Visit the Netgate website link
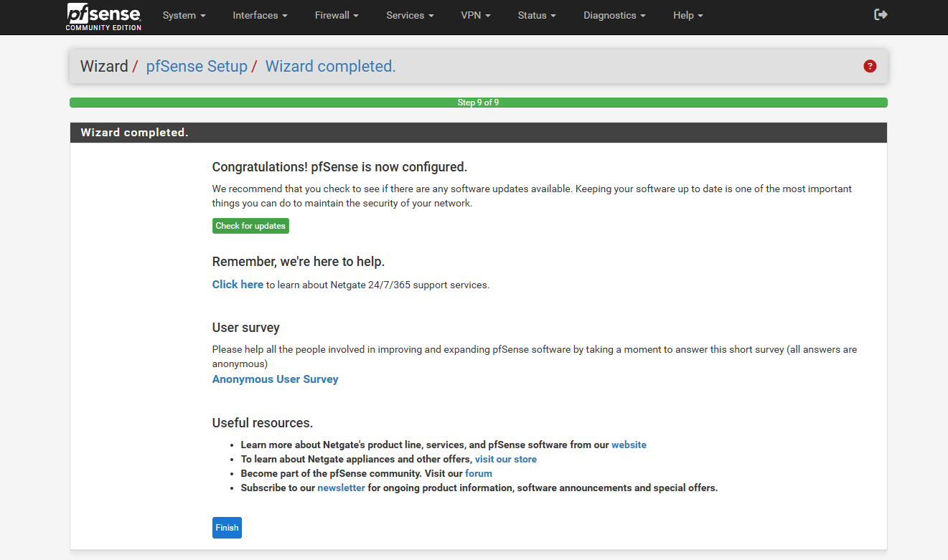Image resolution: width=948 pixels, height=560 pixels. tap(629, 445)
